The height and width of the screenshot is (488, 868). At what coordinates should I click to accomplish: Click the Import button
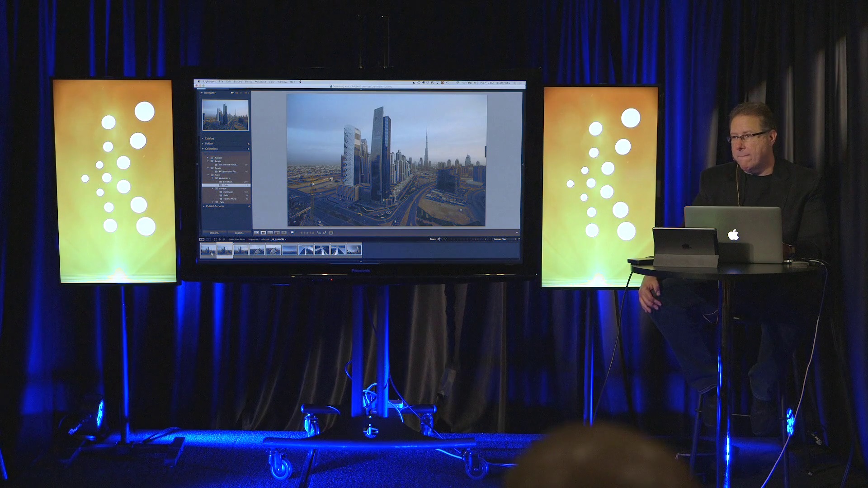pyautogui.click(x=214, y=233)
